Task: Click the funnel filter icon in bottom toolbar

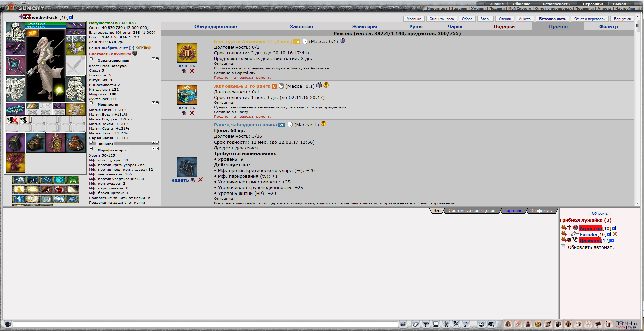Action: coord(426,324)
